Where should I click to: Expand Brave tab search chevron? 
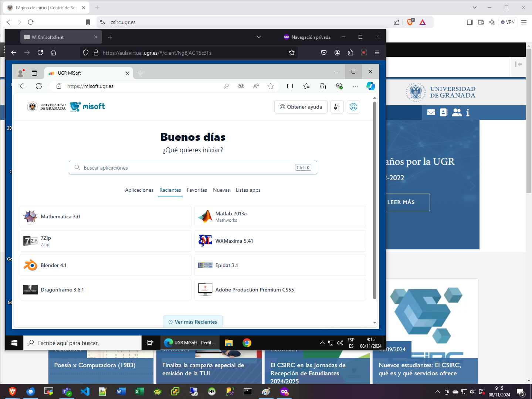click(x=475, y=7)
